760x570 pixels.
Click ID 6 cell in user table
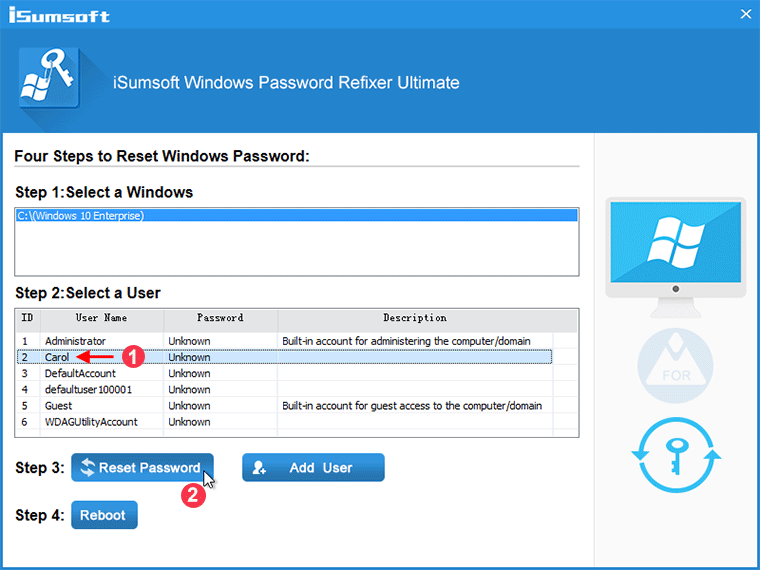click(x=24, y=422)
